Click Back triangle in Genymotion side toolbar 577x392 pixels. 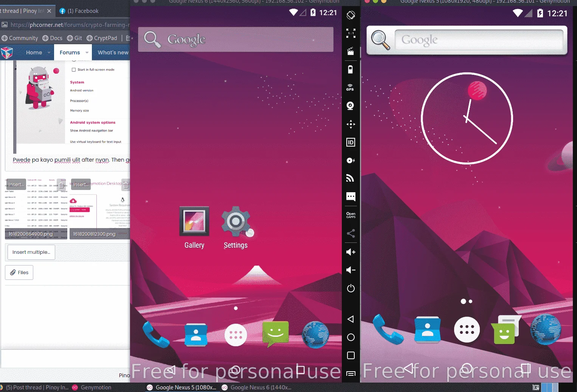point(351,319)
